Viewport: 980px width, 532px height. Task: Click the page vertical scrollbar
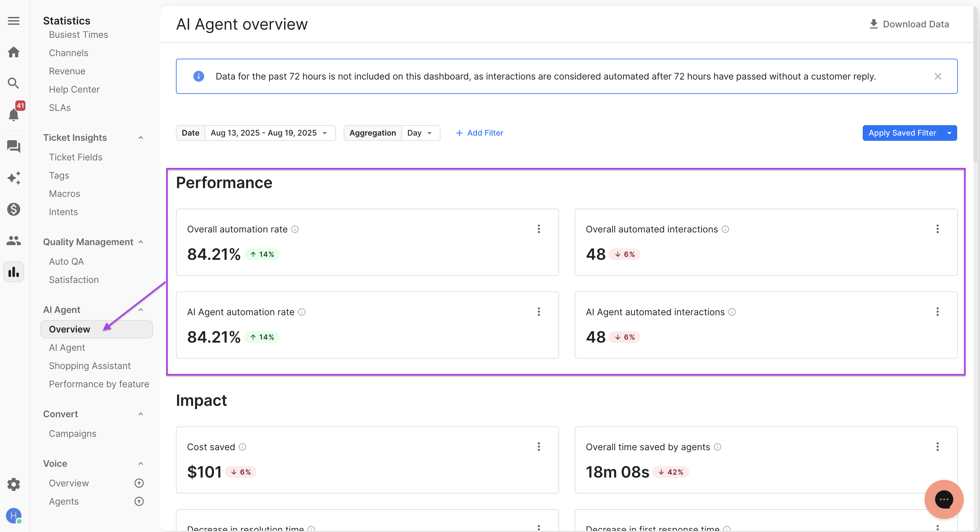pos(976,84)
